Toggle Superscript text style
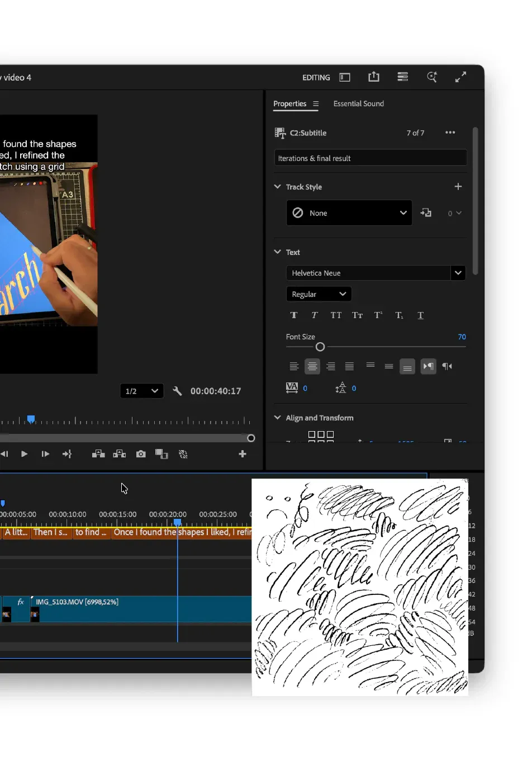532x761 pixels. click(378, 315)
